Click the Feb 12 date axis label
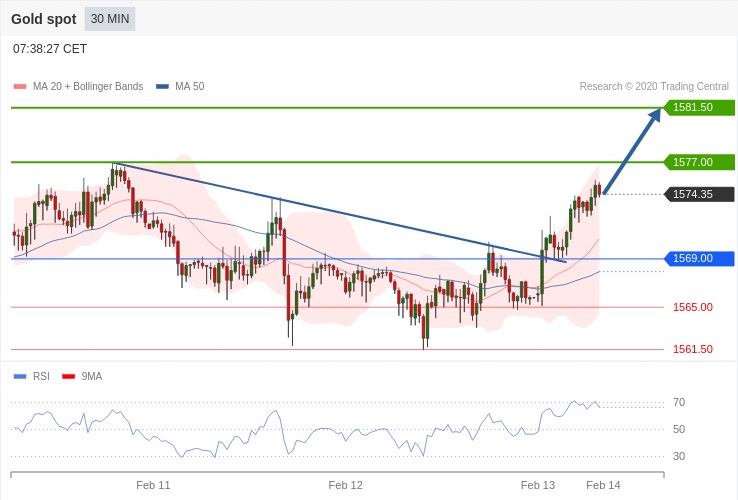Image resolution: width=738 pixels, height=500 pixels. [345, 485]
